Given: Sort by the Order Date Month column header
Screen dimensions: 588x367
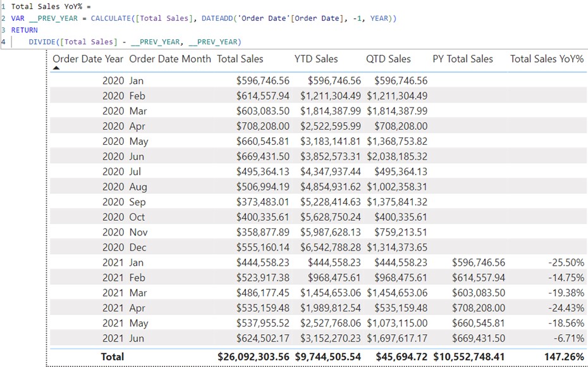Looking at the screenshot, I should click(170, 59).
